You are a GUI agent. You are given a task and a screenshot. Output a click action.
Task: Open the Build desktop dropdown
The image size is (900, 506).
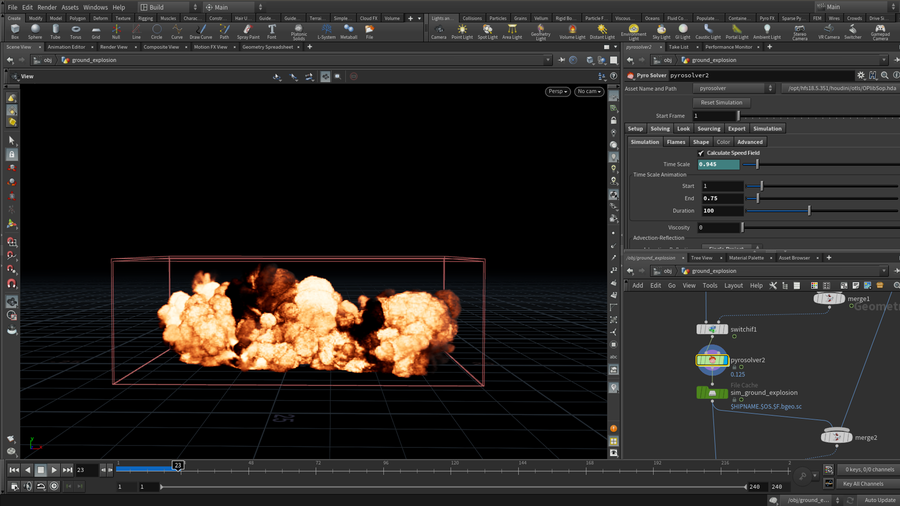[169, 7]
